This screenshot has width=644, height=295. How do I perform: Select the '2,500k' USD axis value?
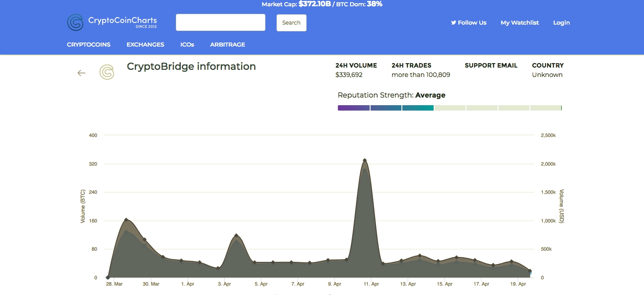point(548,135)
